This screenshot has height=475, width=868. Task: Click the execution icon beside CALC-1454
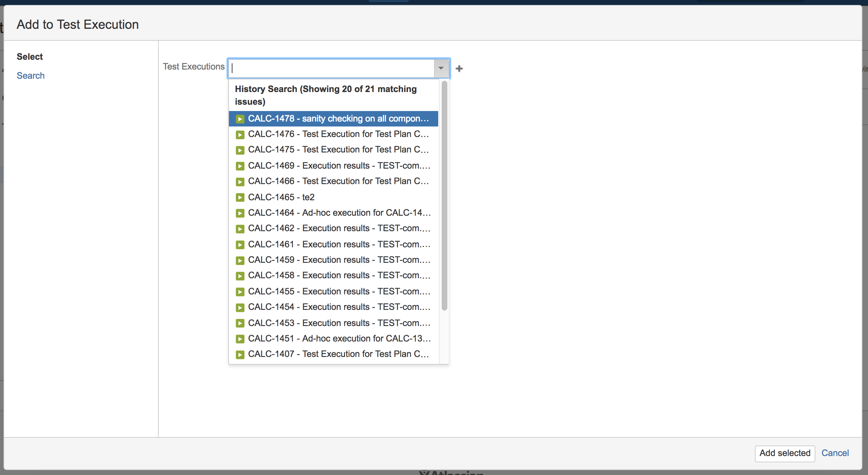point(240,308)
